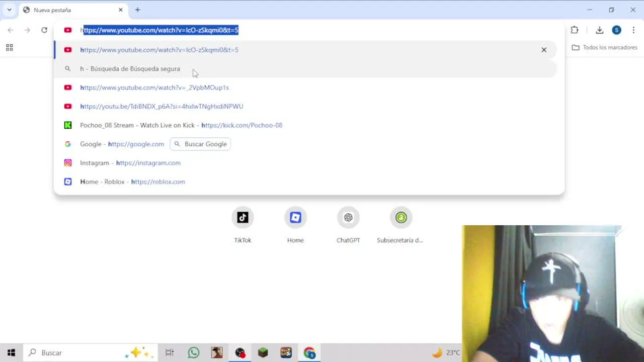644x362 pixels.
Task: Open the YouTube suggestion ending _2VpbMOup1s
Action: (x=305, y=87)
